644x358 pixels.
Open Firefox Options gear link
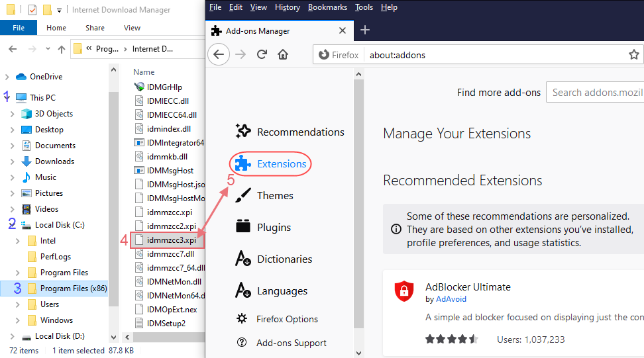[x=277, y=319]
